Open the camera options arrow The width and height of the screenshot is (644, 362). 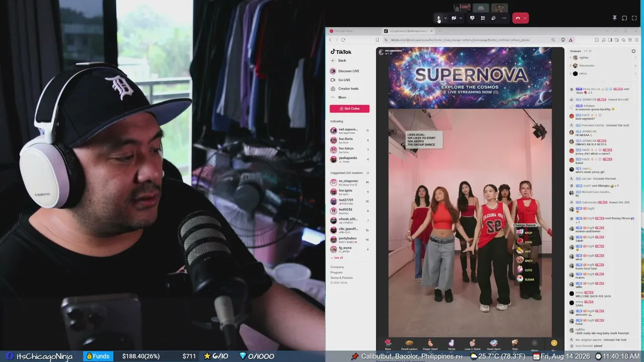coord(460,19)
